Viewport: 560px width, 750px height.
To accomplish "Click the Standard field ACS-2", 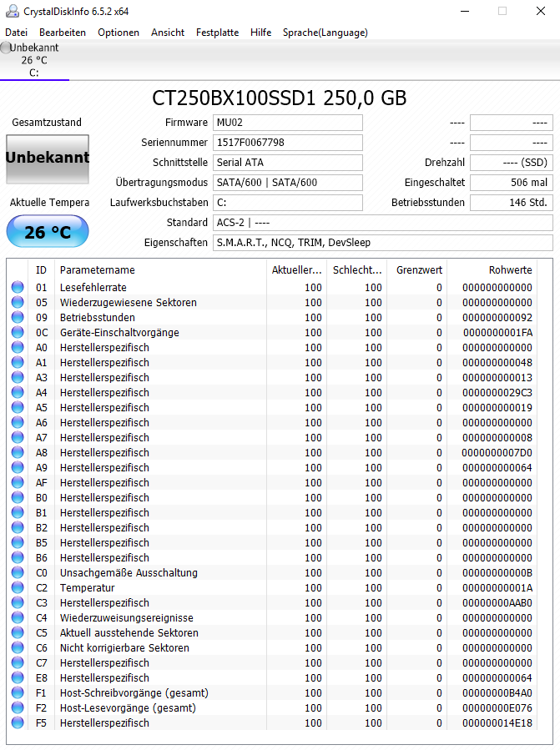I will pyautogui.click(x=383, y=223).
